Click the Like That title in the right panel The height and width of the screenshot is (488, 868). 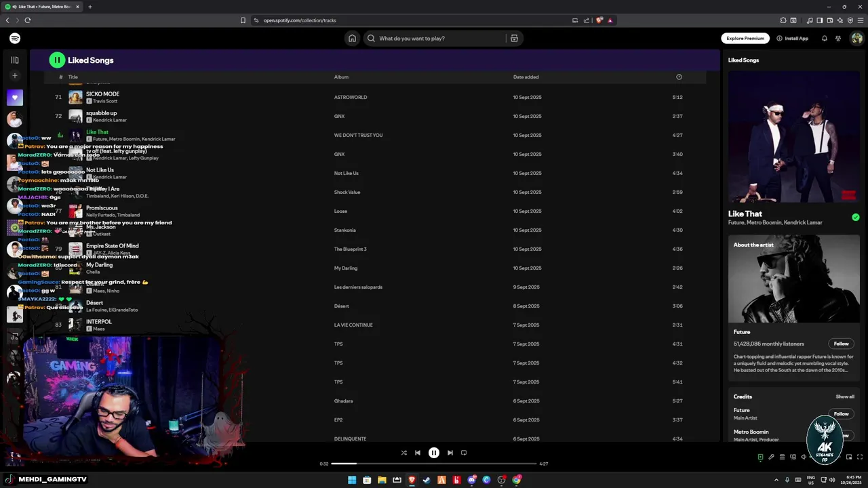point(745,214)
